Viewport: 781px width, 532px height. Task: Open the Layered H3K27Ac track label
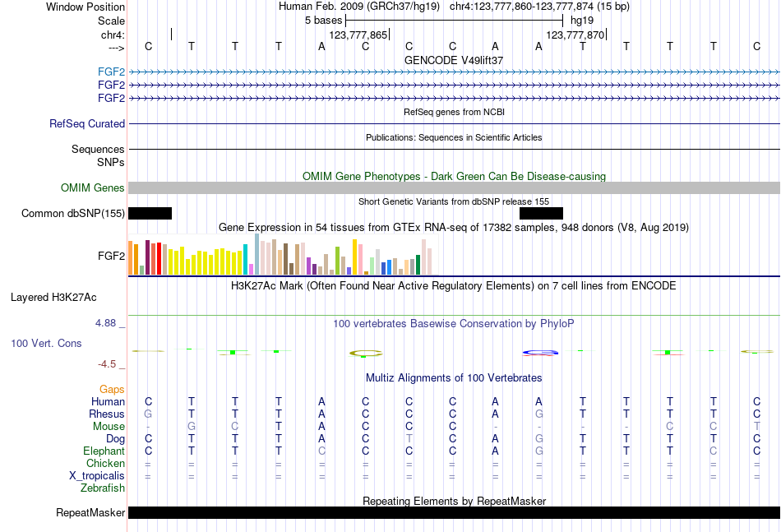coord(53,298)
